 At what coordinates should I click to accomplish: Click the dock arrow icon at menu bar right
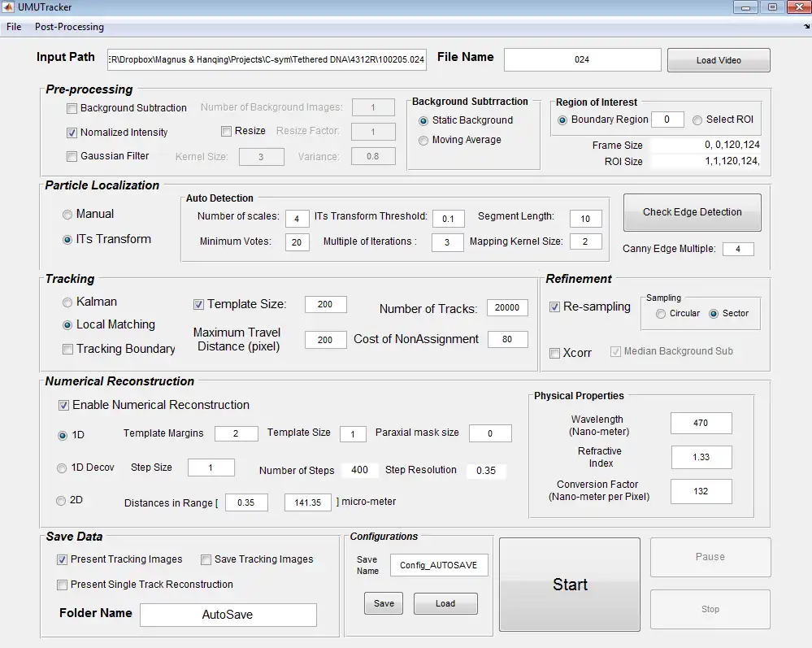pyautogui.click(x=806, y=26)
